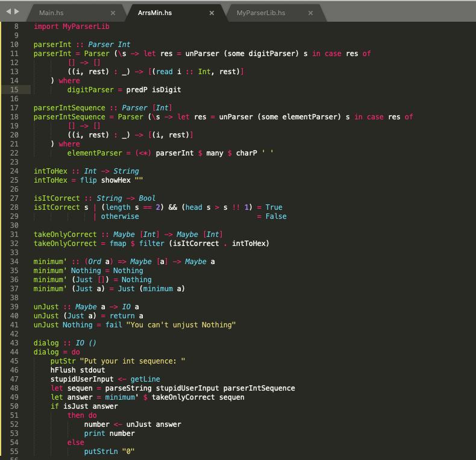Screen dimensions: 476x460
Task: Click the getLine call in dialog
Action: 145,379
